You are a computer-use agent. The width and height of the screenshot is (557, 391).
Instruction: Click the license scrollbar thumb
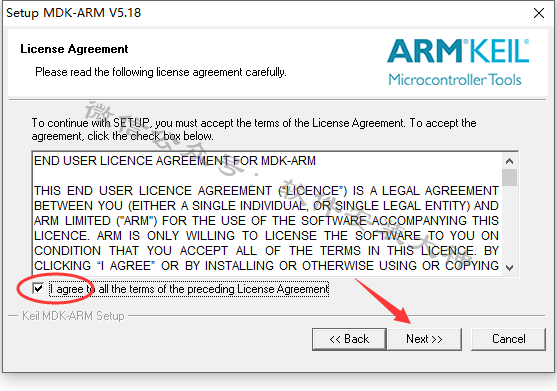509,177
